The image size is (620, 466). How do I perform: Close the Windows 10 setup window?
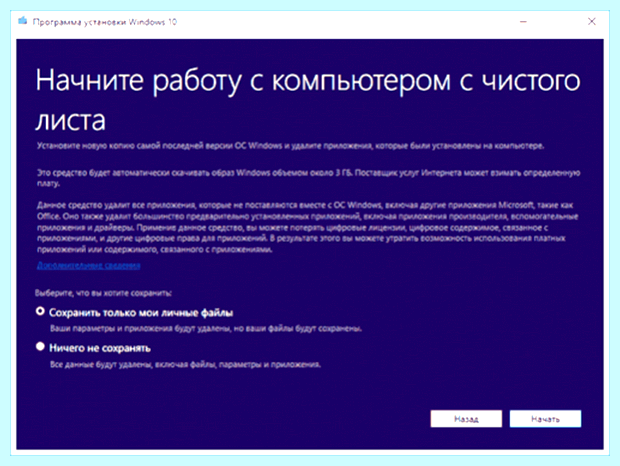click(x=592, y=21)
